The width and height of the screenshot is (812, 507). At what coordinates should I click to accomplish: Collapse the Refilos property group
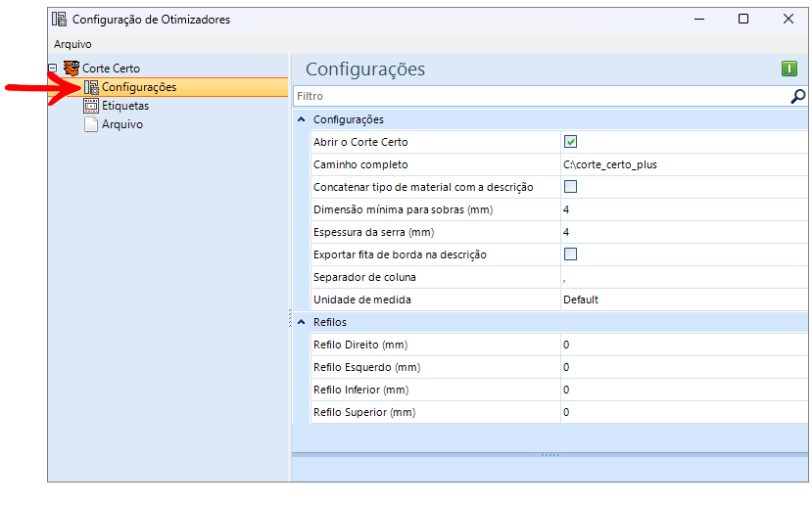click(302, 322)
